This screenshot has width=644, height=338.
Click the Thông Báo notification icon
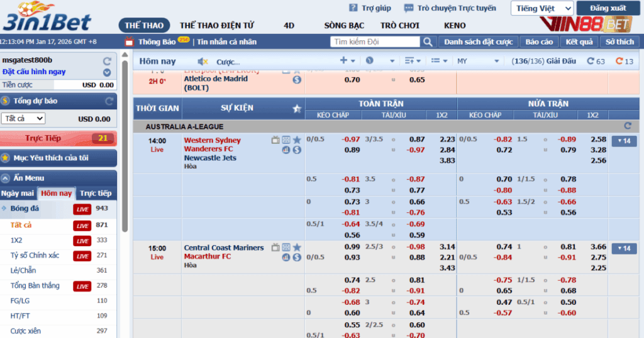(x=130, y=41)
